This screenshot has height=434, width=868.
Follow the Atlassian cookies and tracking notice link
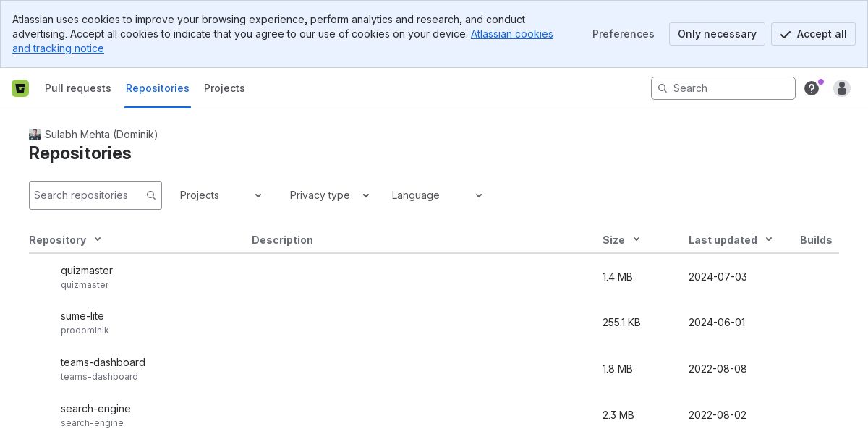coord(511,34)
